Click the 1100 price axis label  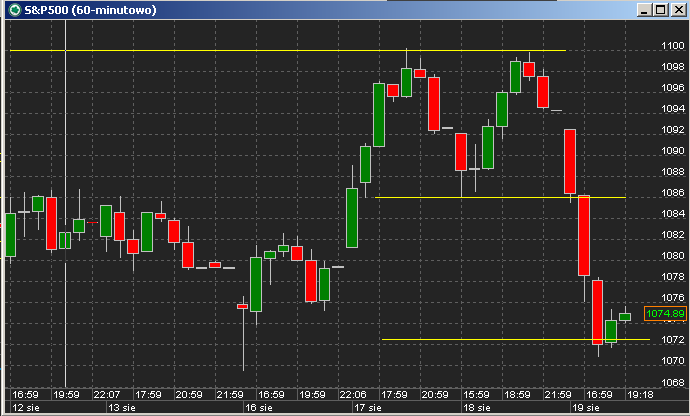pyautogui.click(x=673, y=46)
